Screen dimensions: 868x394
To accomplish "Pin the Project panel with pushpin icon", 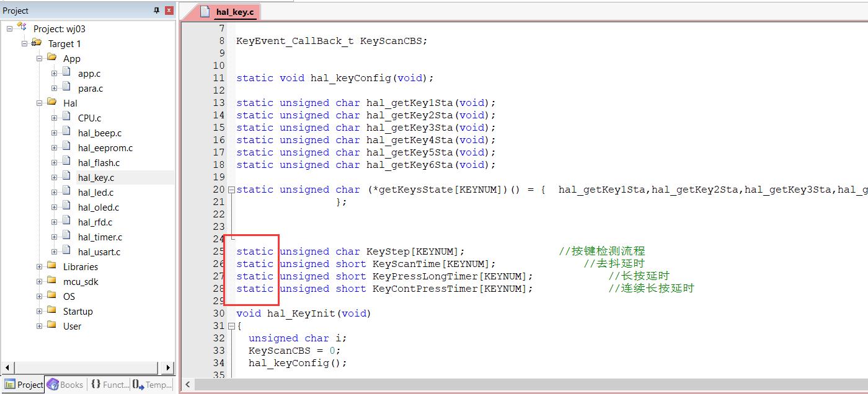I will (x=156, y=11).
